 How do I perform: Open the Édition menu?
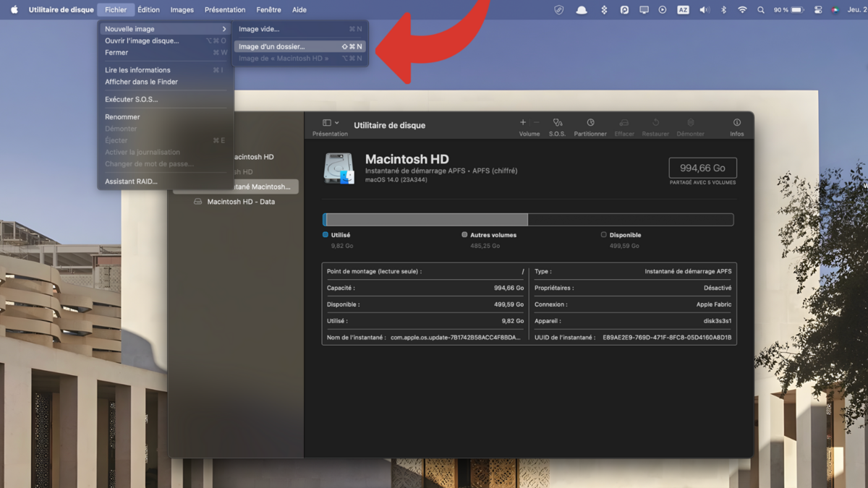[148, 10]
